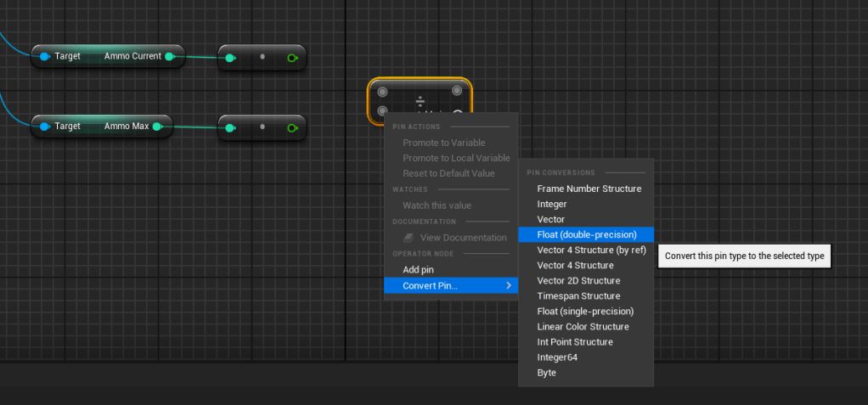868x405 pixels.
Task: Select Linear Color Structure conversion
Action: click(583, 326)
